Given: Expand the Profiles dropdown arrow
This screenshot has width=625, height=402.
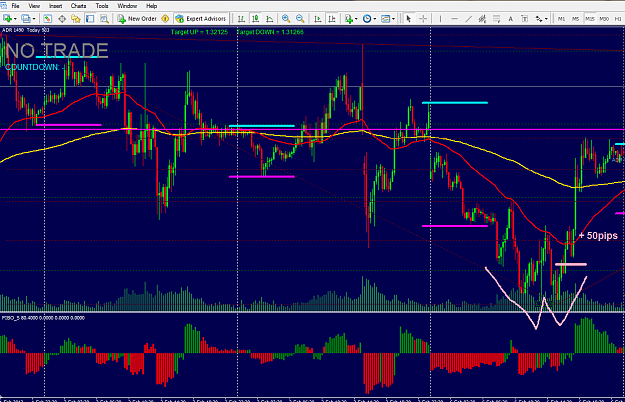Looking at the screenshot, I should coord(34,19).
